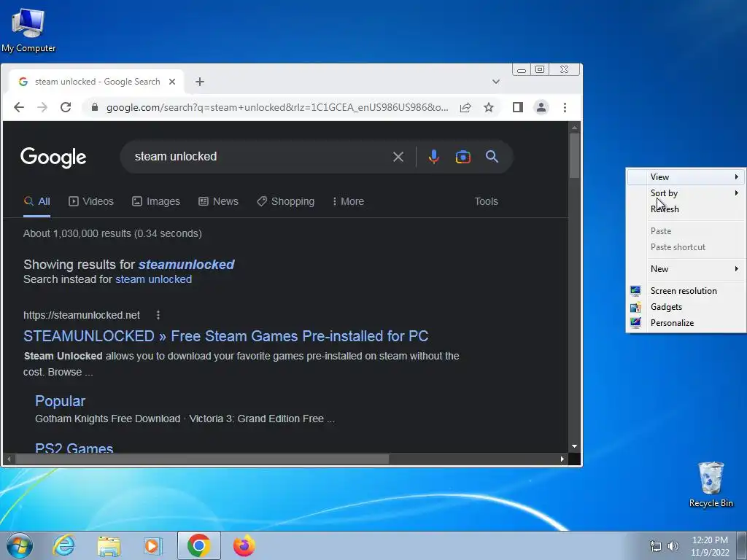Open Recycle Bin on desktop
747x560 pixels.
[x=711, y=484]
